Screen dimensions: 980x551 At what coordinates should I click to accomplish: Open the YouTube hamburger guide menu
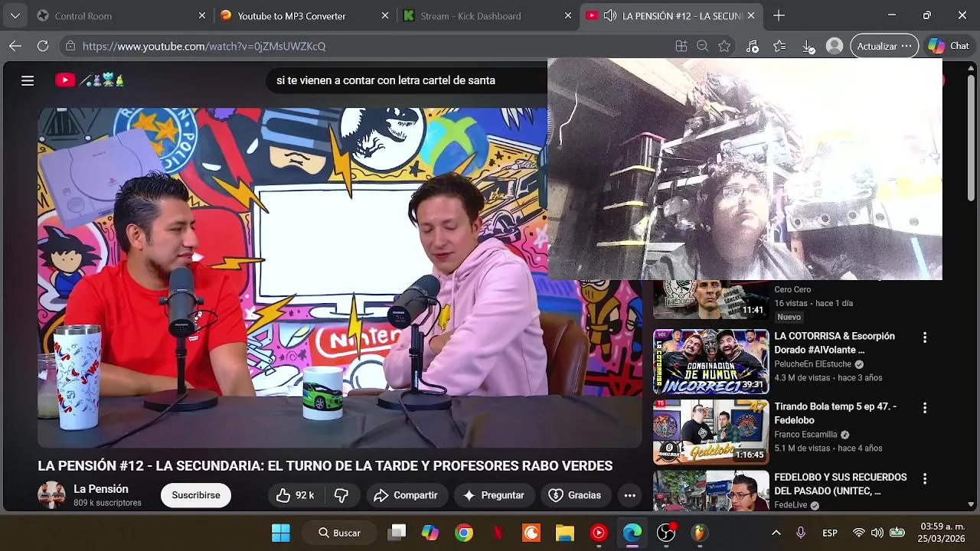[x=28, y=80]
